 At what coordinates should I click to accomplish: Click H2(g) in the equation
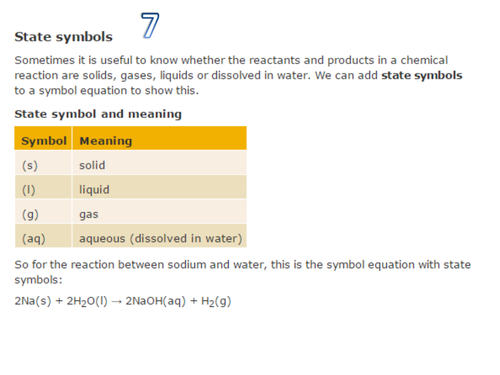pos(216,301)
